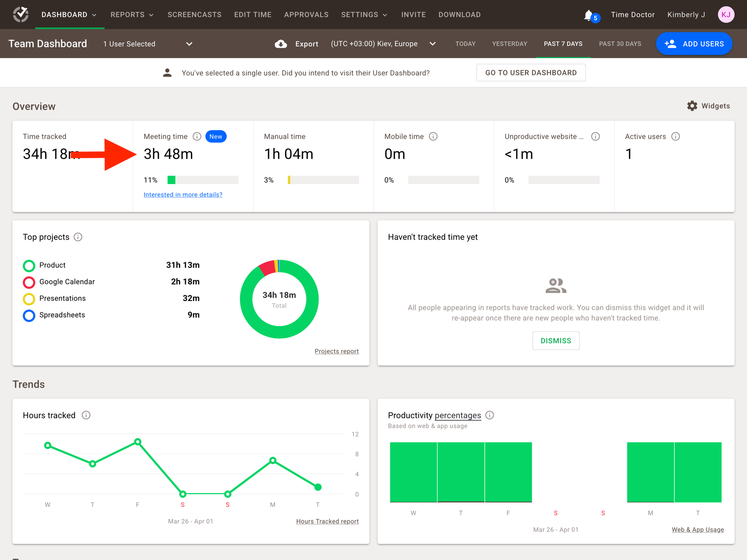Click Hours tracked info icon
This screenshot has width=747, height=560.
86,416
